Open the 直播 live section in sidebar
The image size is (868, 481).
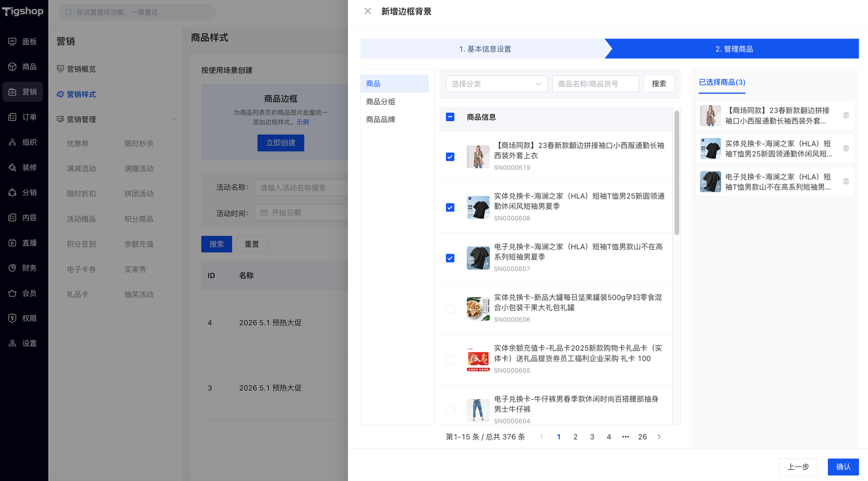(23, 243)
